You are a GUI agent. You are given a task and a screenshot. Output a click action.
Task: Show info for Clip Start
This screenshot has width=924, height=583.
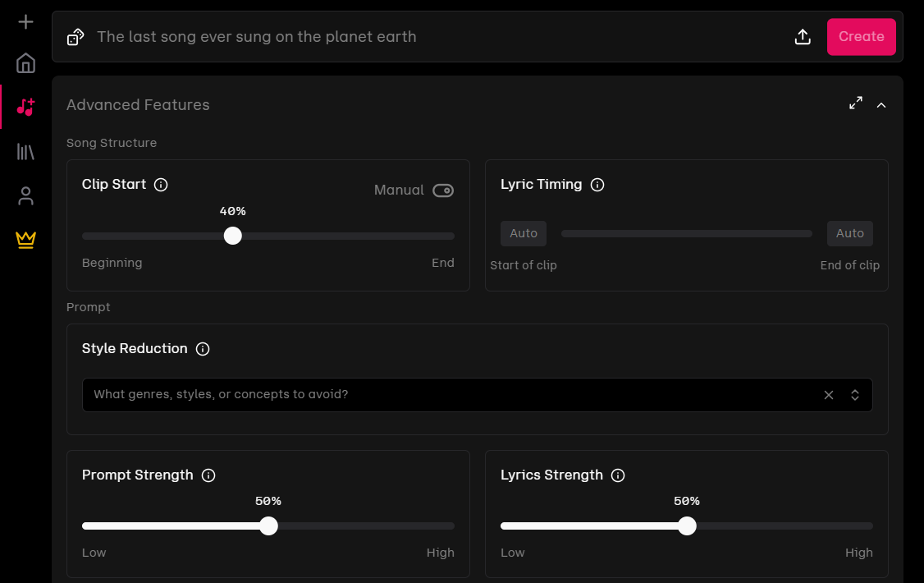161,185
